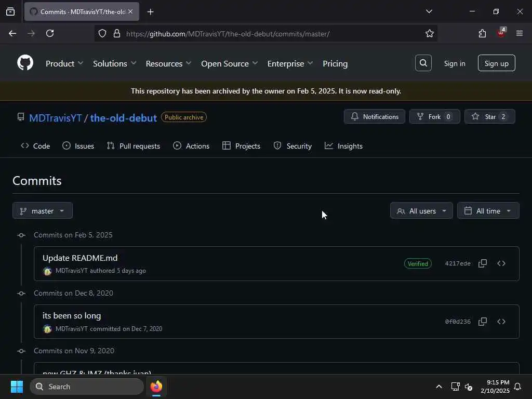This screenshot has width=532, height=399.
Task: Expand the Open Source menu
Action: click(x=229, y=64)
